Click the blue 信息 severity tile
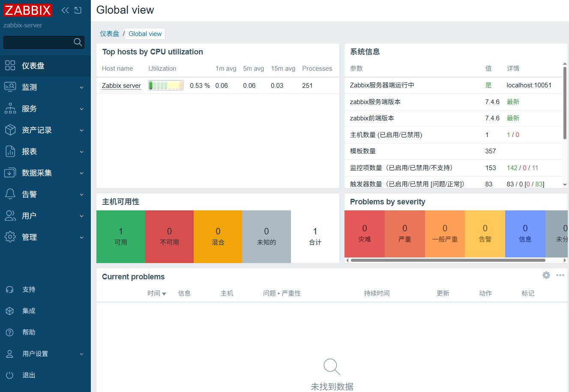This screenshot has width=569, height=392. click(525, 234)
